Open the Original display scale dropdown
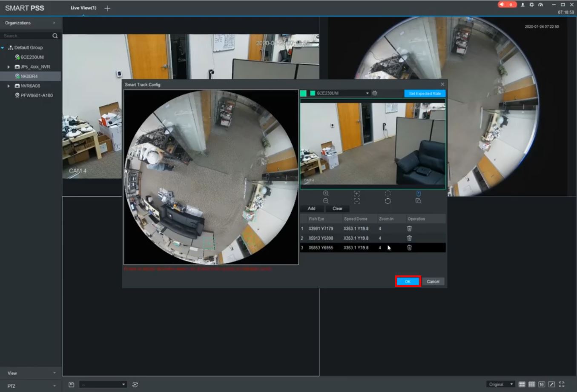Screen dimensions: 577x392 pyautogui.click(x=500, y=384)
